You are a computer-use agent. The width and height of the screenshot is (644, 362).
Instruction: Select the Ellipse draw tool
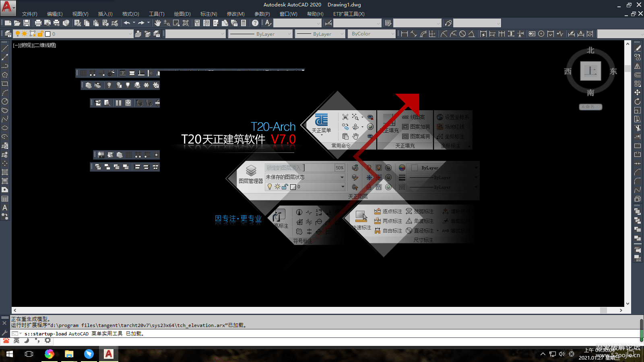[x=5, y=128]
